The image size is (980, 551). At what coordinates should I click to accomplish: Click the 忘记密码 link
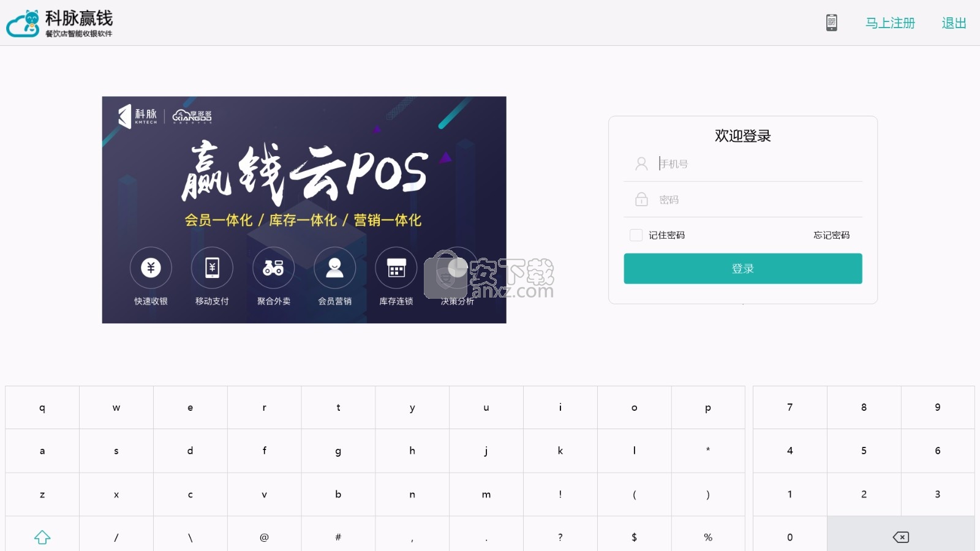[831, 235]
